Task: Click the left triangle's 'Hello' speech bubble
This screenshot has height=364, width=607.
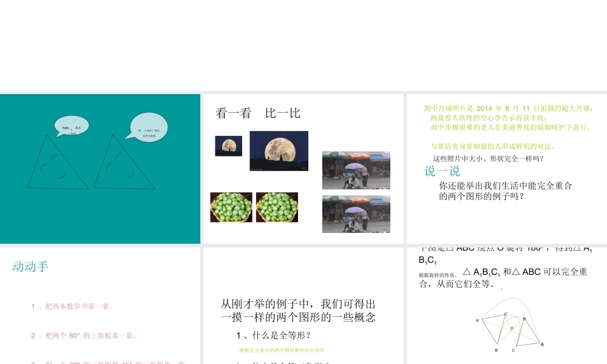Action: click(x=72, y=127)
